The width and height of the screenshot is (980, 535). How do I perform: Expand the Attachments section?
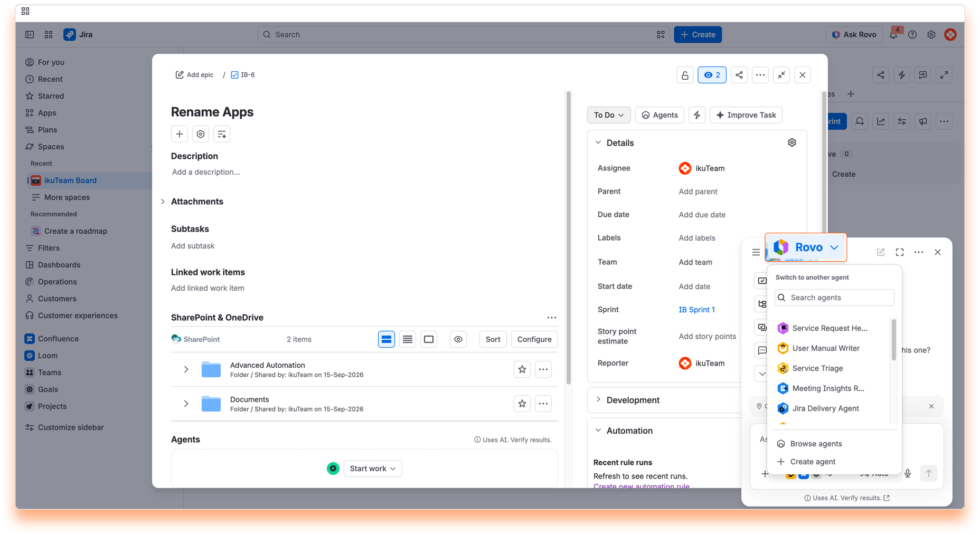(x=163, y=202)
